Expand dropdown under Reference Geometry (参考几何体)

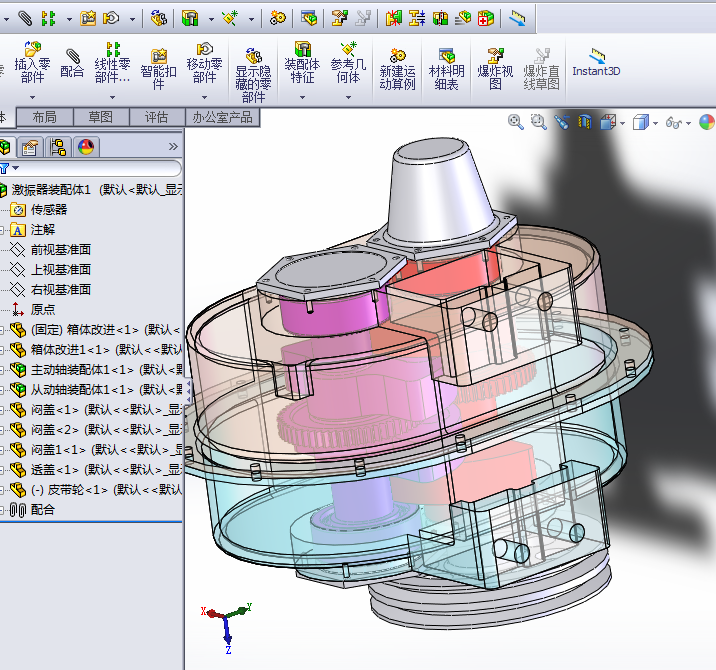point(348,97)
